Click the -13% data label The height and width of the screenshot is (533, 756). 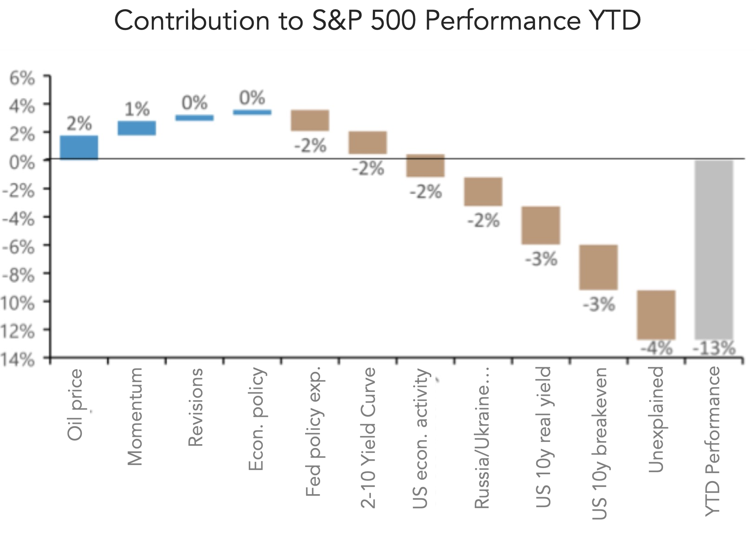(714, 348)
